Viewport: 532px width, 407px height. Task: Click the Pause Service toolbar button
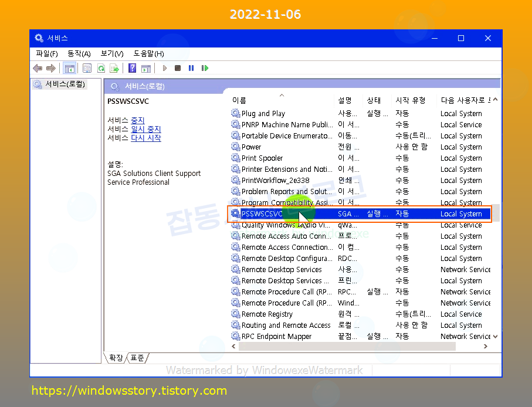tap(191, 68)
